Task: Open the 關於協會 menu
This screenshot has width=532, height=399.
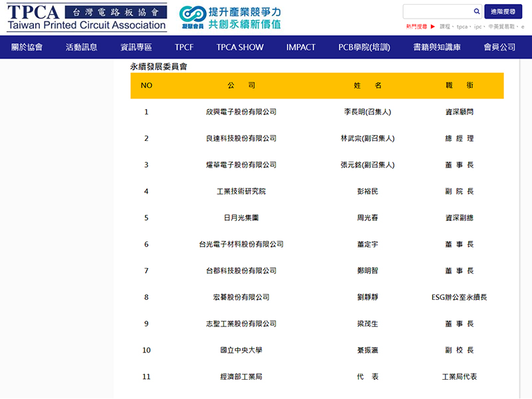Action: tap(27, 47)
